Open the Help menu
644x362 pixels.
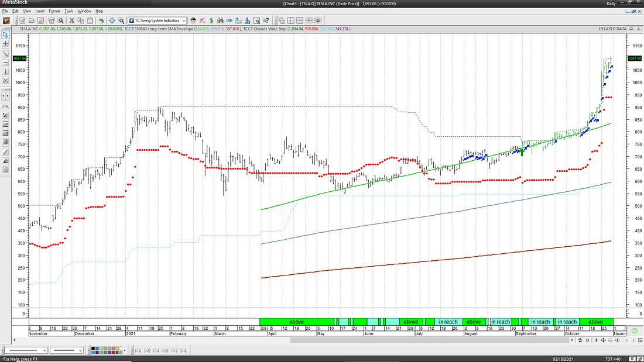click(100, 11)
